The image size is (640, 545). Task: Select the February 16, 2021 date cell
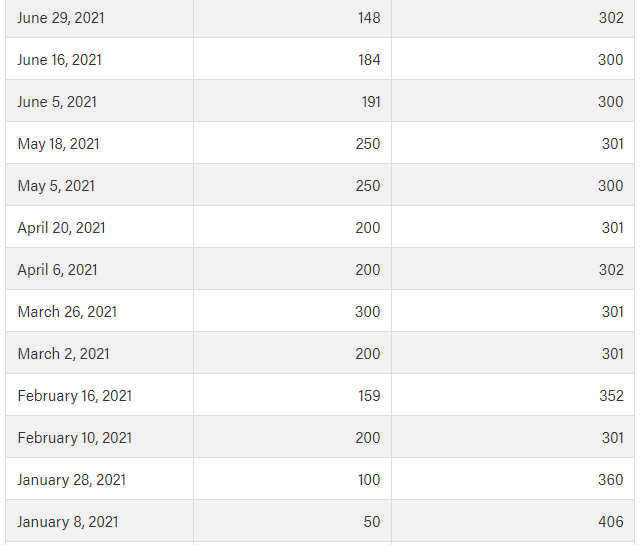[74, 396]
